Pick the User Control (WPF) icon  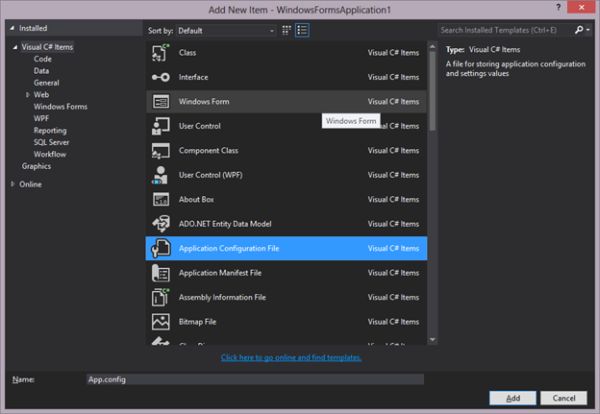coord(160,175)
